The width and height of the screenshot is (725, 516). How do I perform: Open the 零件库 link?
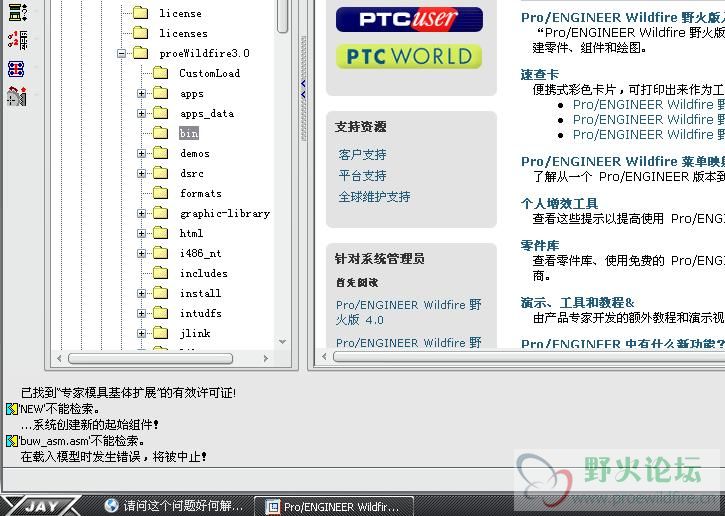(540, 246)
